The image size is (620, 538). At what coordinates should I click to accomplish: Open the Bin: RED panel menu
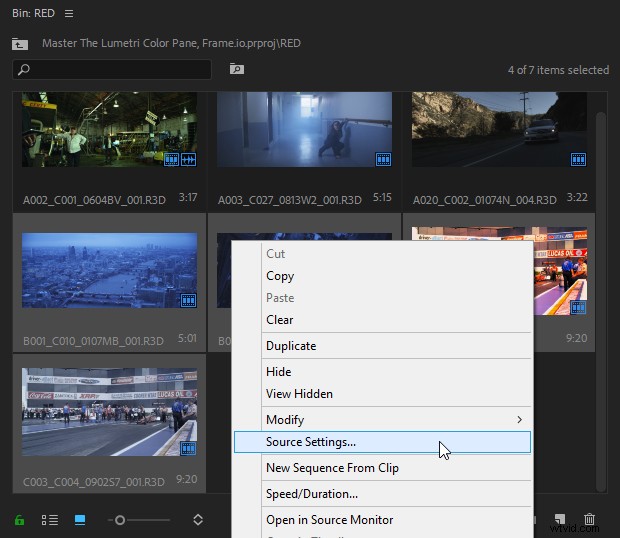click(x=69, y=13)
